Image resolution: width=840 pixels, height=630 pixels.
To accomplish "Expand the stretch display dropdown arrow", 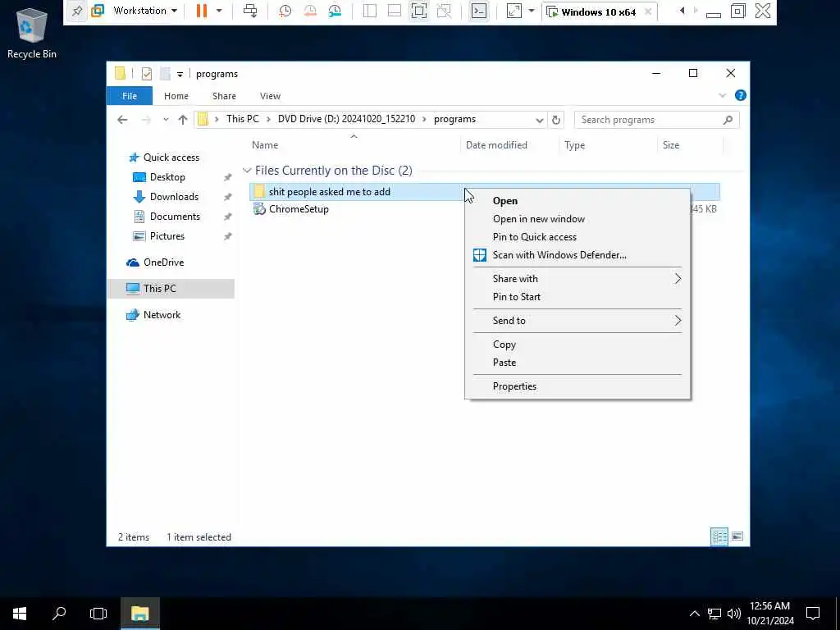I will pos(532,11).
